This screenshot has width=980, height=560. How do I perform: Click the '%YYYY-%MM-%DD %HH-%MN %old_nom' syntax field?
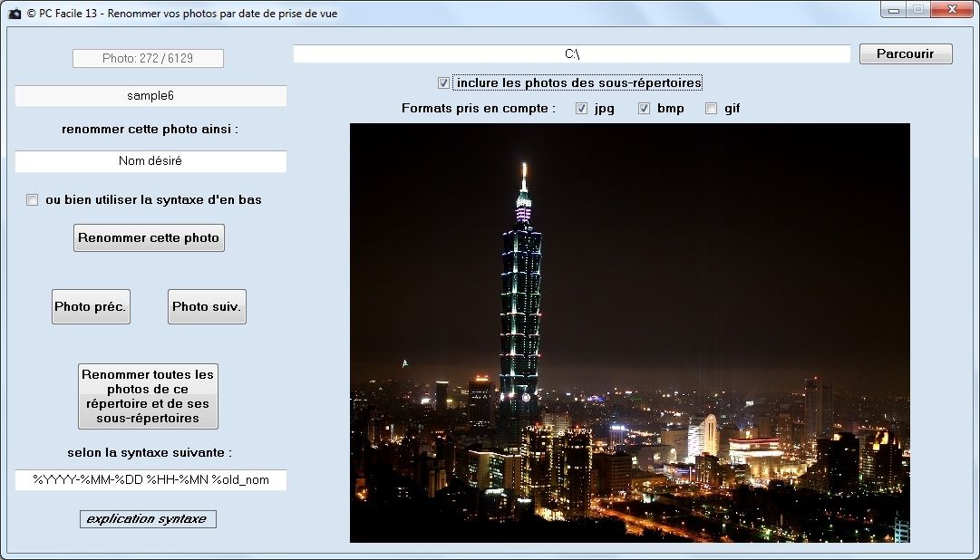coord(150,480)
